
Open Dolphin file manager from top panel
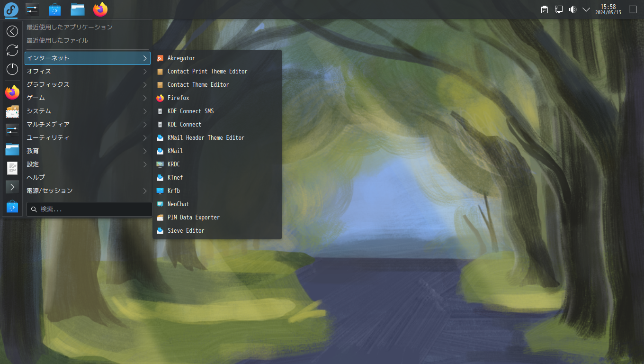(78, 9)
